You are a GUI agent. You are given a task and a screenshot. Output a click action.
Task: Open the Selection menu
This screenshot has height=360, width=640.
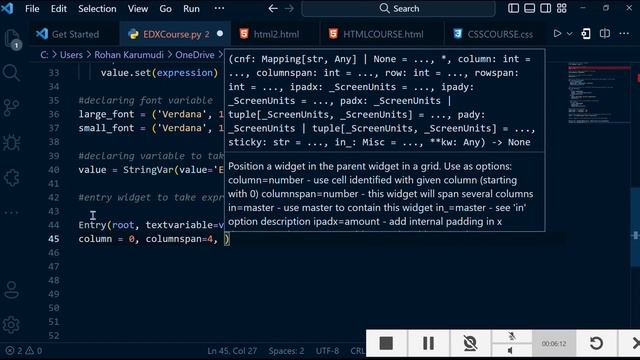click(97, 9)
